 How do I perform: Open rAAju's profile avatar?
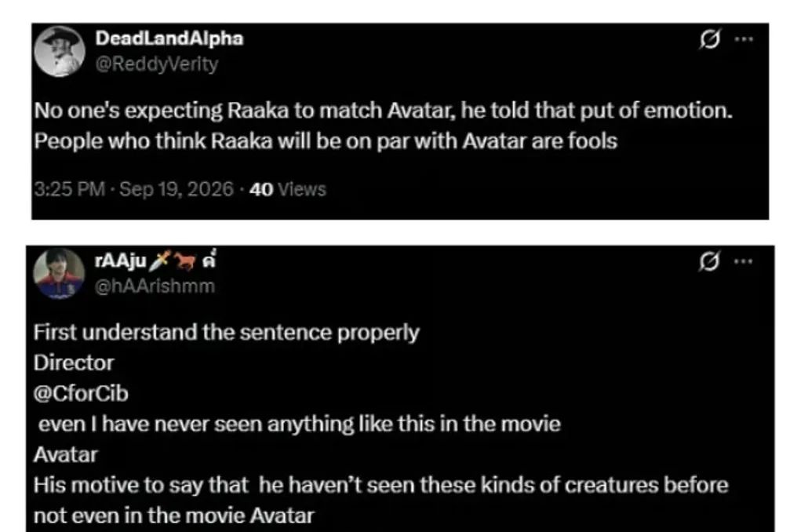point(59,273)
